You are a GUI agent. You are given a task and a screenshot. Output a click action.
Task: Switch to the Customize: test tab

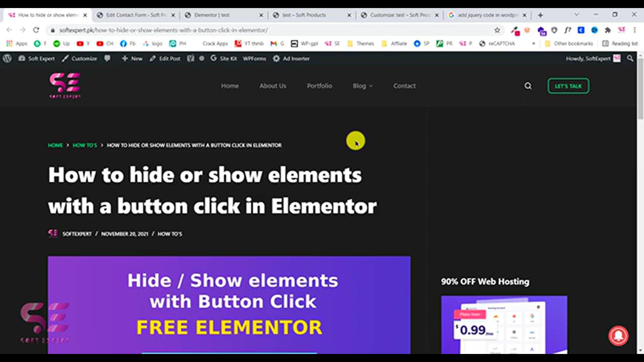[400, 15]
